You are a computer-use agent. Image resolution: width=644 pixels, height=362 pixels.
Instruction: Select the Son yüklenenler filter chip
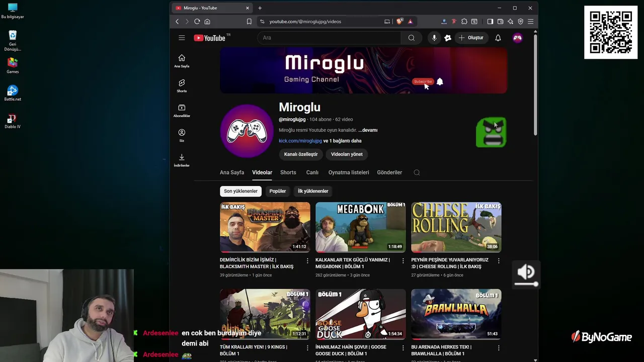[240, 191]
